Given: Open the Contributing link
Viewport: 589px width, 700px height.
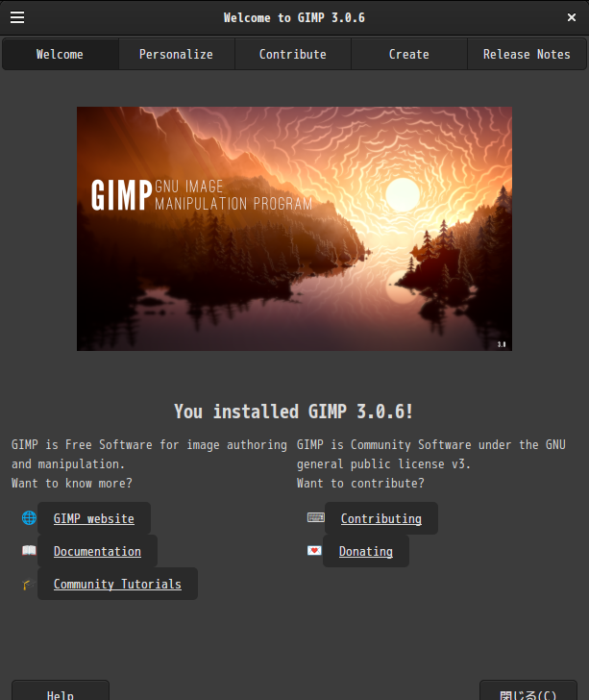Looking at the screenshot, I should coord(381,518).
